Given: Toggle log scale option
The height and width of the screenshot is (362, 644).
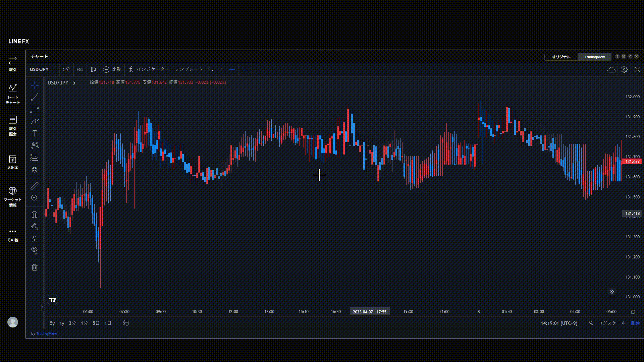Looking at the screenshot, I should [x=611, y=323].
